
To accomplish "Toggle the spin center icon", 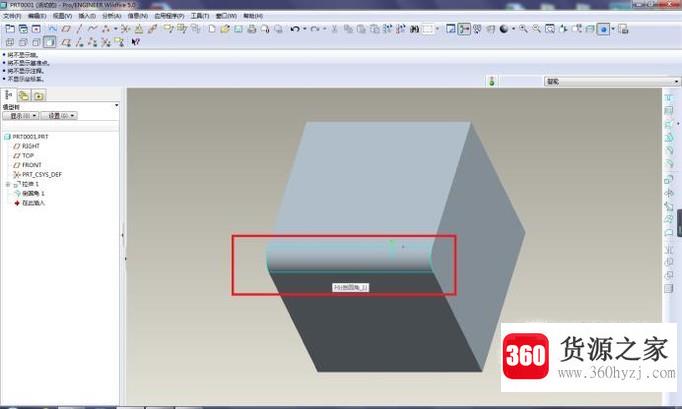I will pyautogui.click(x=464, y=29).
